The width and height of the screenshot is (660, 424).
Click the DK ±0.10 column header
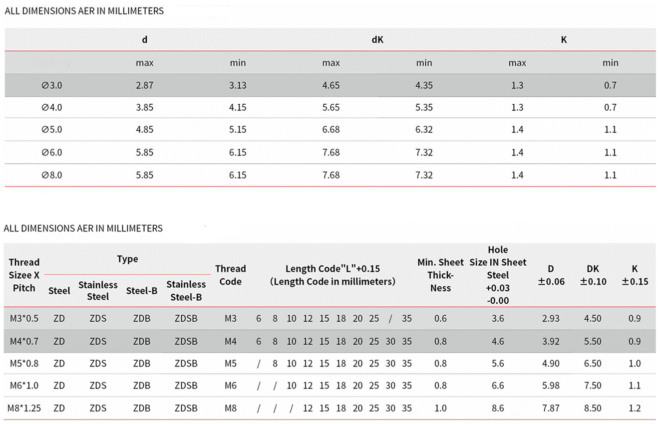coord(593,275)
